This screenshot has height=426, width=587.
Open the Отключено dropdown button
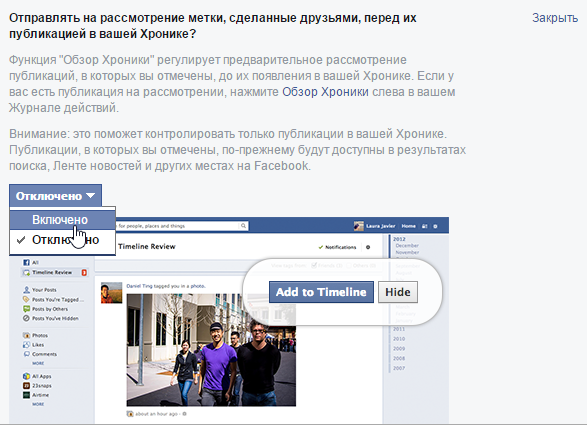pyautogui.click(x=55, y=195)
